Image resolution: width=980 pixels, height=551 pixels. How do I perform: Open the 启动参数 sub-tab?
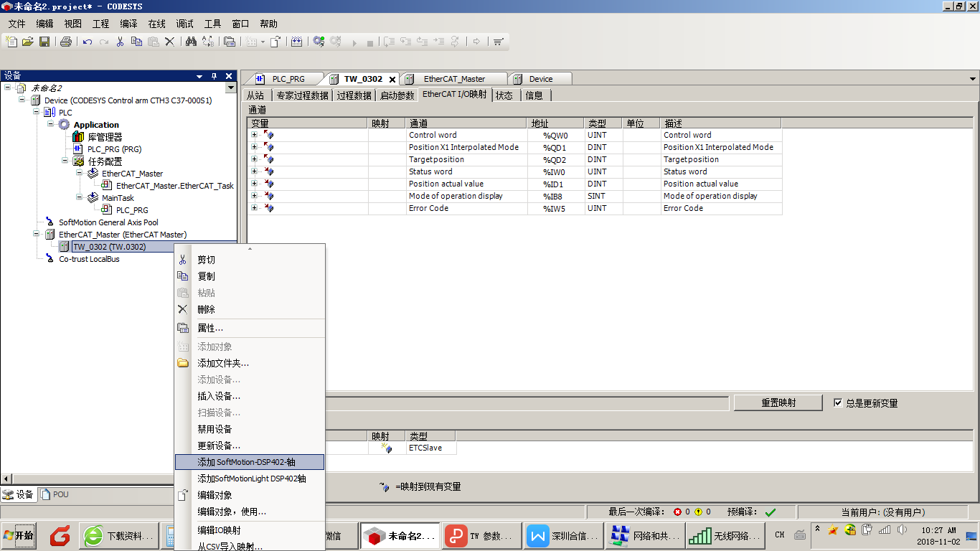coord(397,95)
